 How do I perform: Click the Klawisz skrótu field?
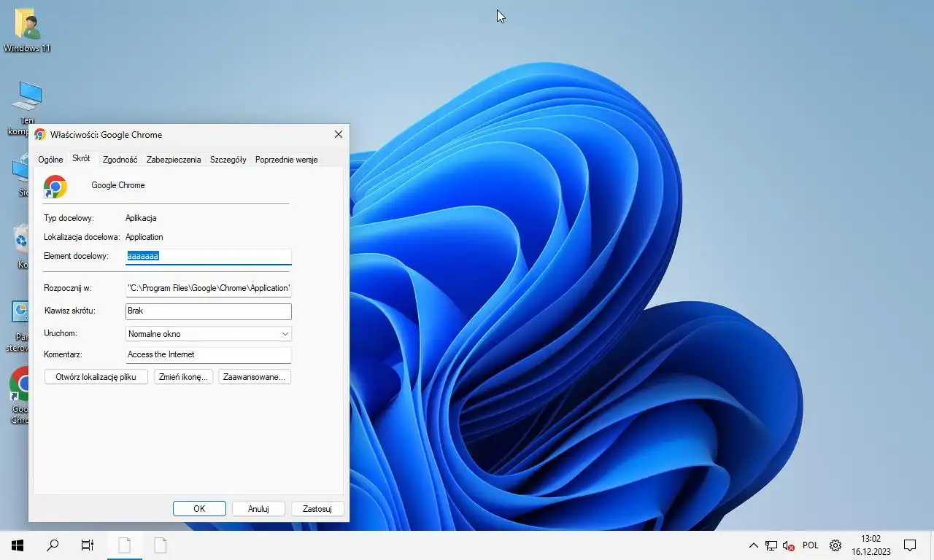(x=209, y=311)
